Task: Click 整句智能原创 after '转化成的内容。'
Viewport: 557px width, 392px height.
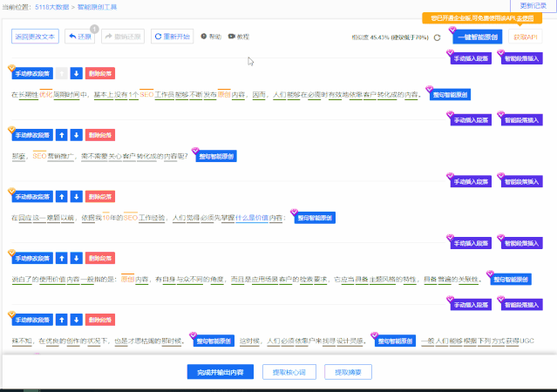Action: point(450,95)
